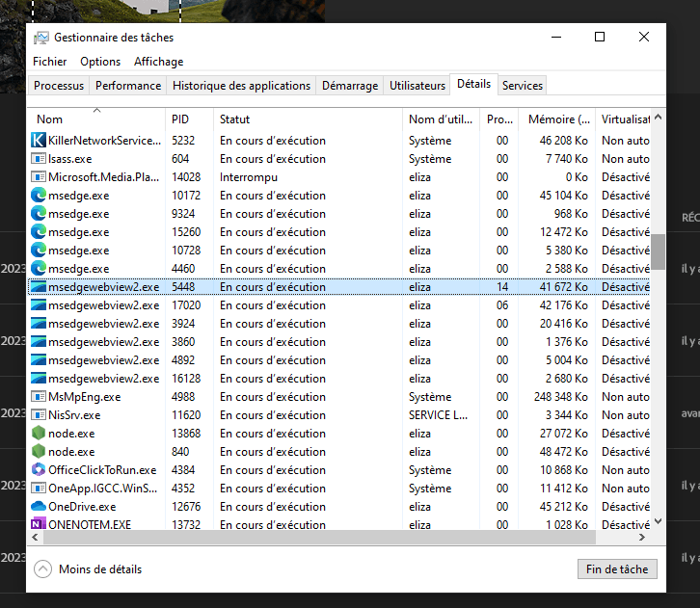700x608 pixels.
Task: Click the SERVICE L... user name cell
Action: [438, 415]
